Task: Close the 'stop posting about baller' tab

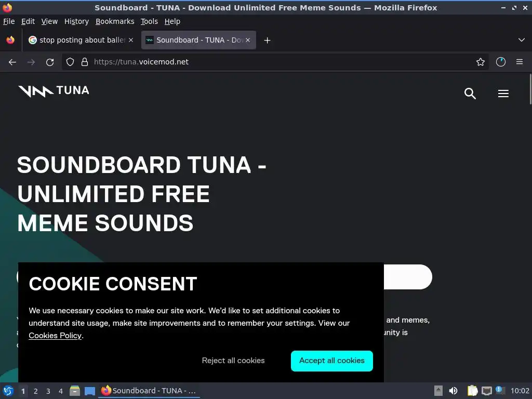Action: tap(131, 40)
